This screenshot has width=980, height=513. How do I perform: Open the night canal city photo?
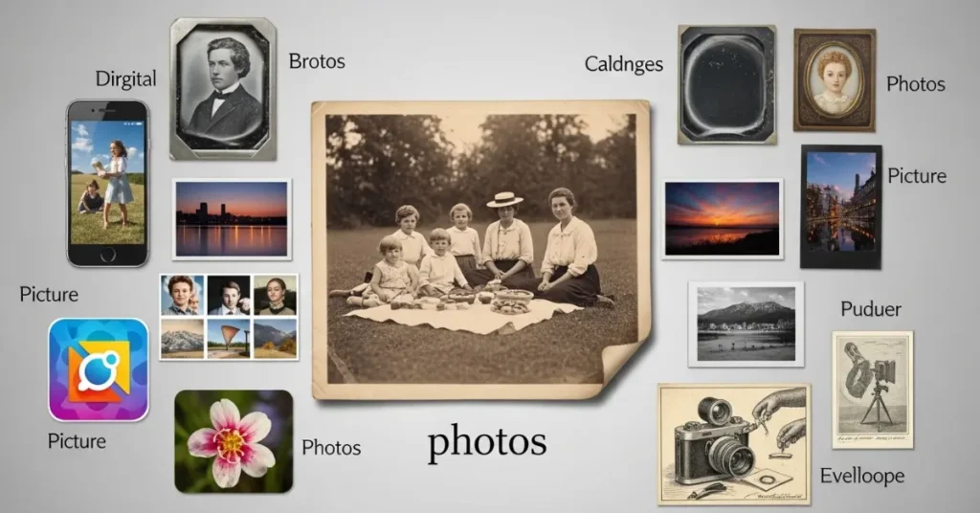click(x=841, y=206)
